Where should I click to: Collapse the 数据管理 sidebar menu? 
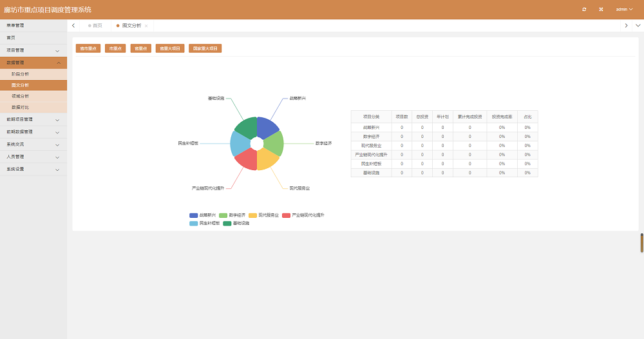tap(33, 63)
